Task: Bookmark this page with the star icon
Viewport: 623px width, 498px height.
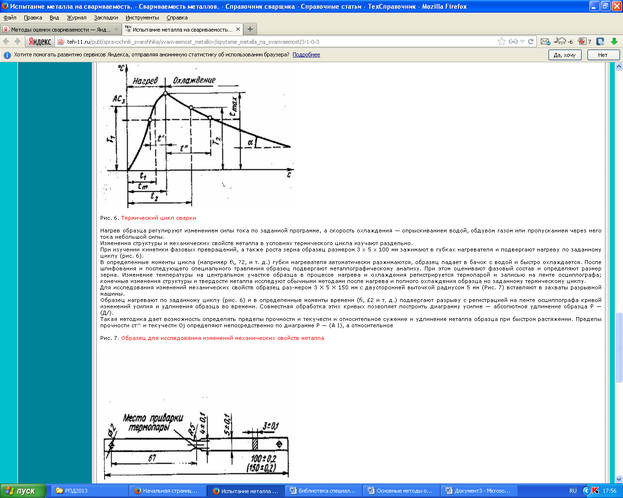Action: 502,42
